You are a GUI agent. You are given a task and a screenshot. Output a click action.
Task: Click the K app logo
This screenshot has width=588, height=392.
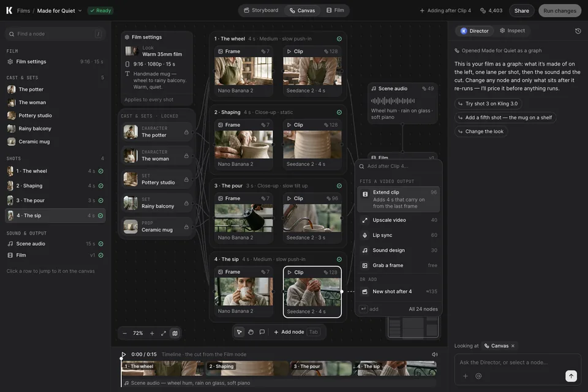(9, 10)
